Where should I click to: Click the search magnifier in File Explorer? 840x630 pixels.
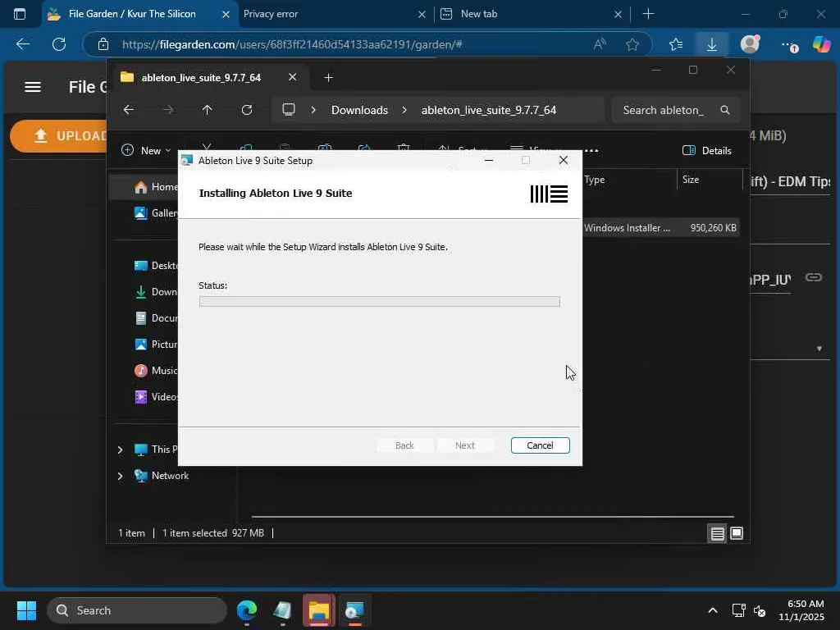point(725,110)
